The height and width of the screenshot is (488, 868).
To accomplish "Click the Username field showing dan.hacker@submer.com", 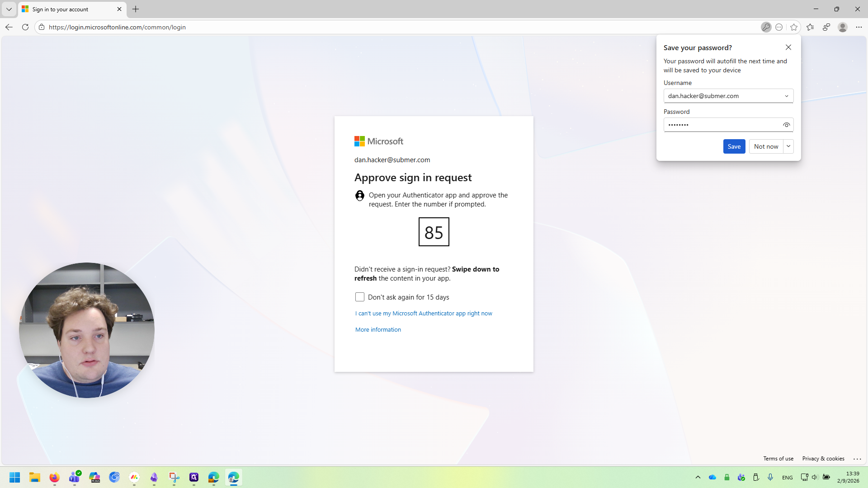I will tap(728, 96).
